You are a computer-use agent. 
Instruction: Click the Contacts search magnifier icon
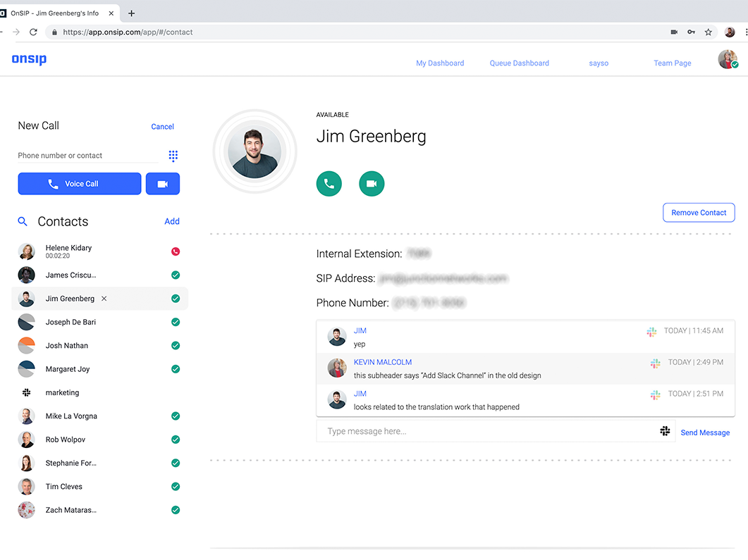click(23, 221)
